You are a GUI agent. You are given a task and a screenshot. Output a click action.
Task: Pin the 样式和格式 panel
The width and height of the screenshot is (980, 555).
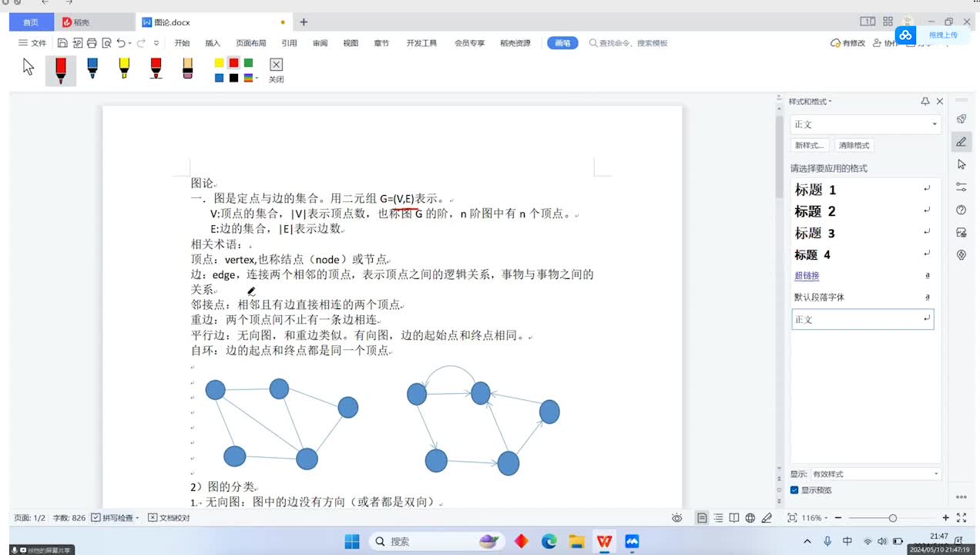tap(925, 102)
